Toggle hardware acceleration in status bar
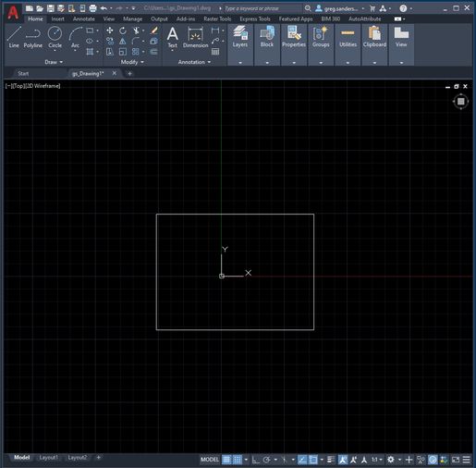The image size is (476, 468). pos(433,460)
